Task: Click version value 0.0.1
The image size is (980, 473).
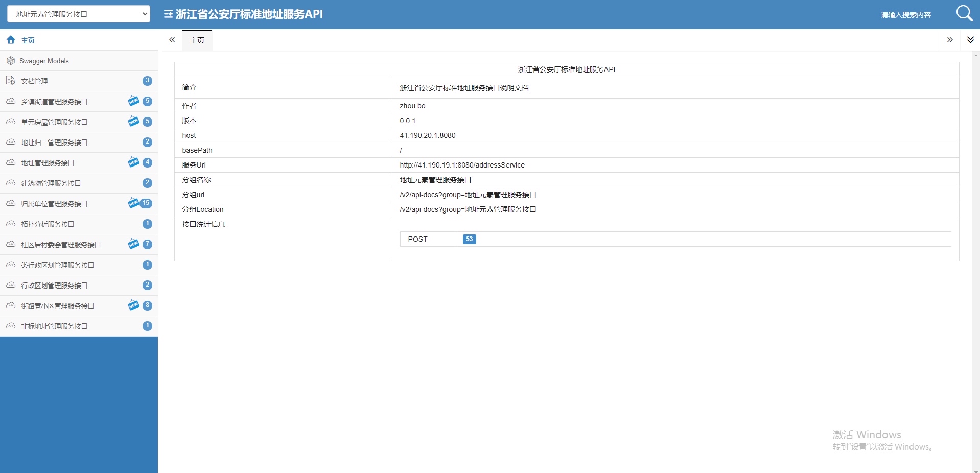Action: tap(408, 121)
